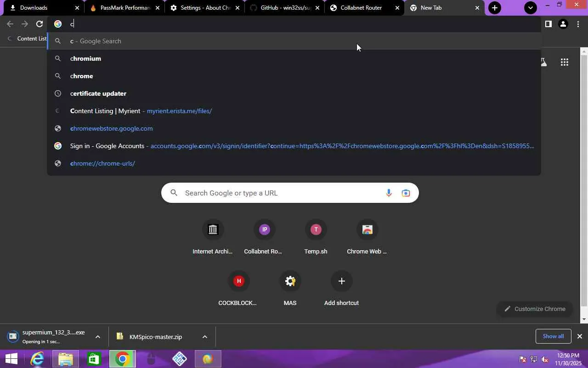Open a new tab with plus button
588x368 pixels.
click(494, 8)
